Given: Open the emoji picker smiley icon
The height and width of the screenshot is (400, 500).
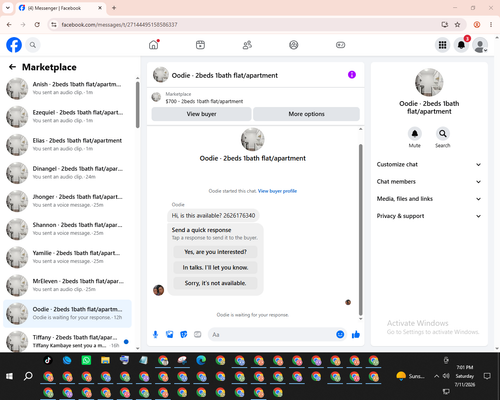Looking at the screenshot, I should [340, 334].
